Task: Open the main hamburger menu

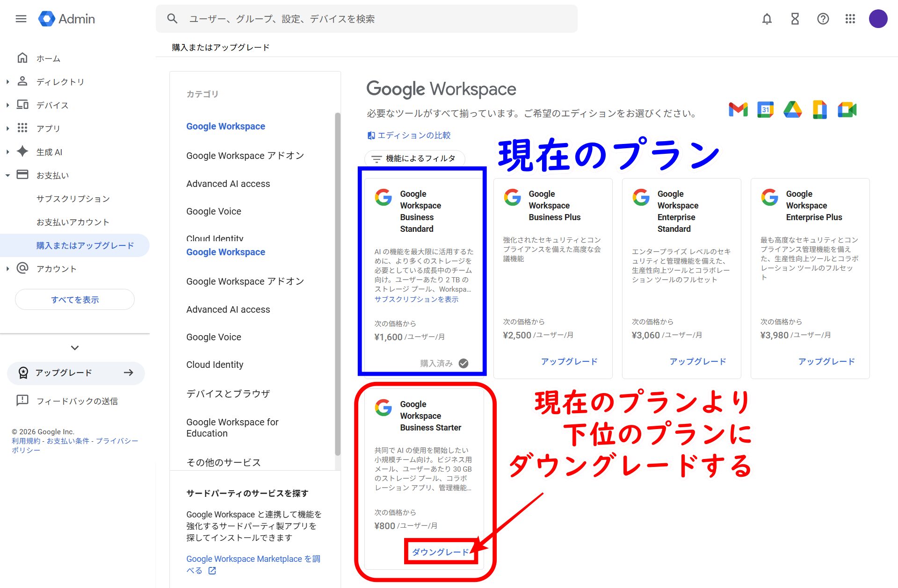Action: pyautogui.click(x=21, y=19)
